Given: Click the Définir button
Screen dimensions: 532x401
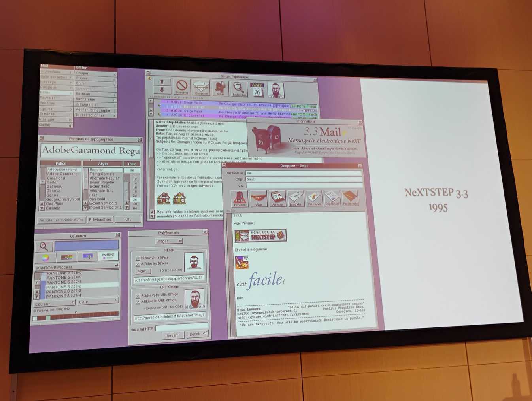Looking at the screenshot, I should point(198,334).
